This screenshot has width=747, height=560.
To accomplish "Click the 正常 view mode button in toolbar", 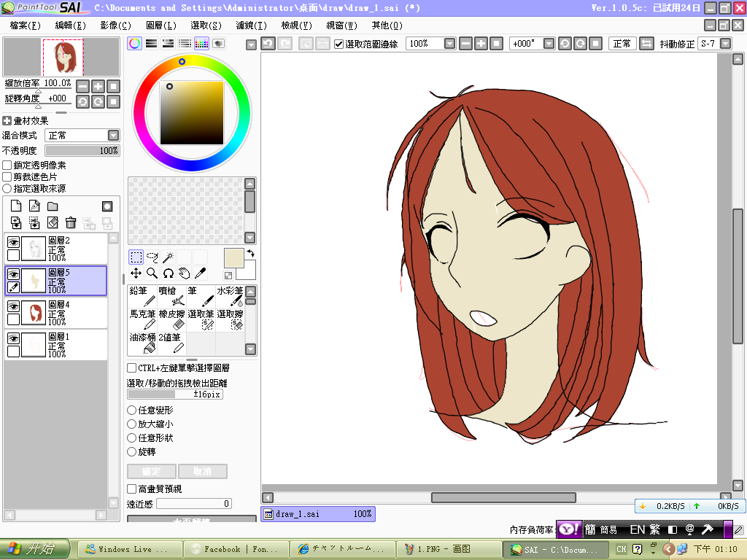I will click(622, 44).
